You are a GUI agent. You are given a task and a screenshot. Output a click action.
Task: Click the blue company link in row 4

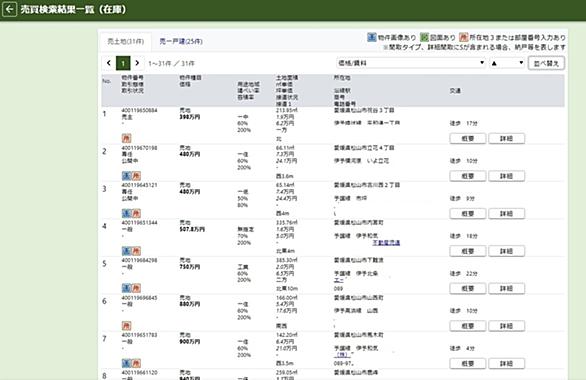pos(386,243)
